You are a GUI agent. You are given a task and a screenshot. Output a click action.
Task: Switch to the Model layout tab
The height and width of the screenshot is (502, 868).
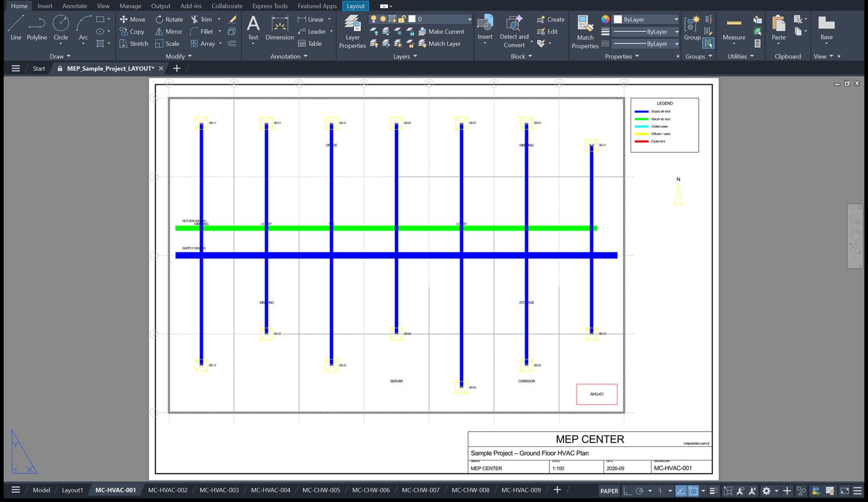42,490
